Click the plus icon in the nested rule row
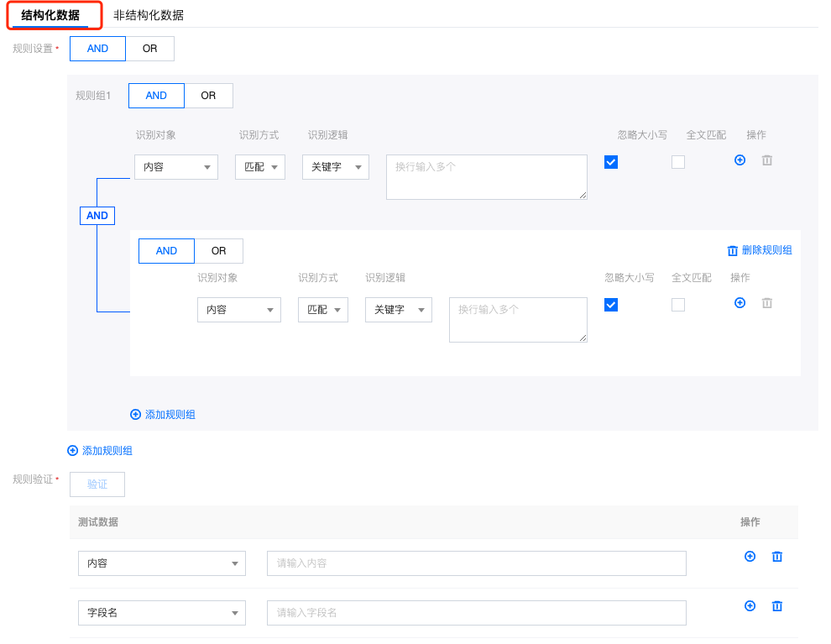 (x=740, y=302)
